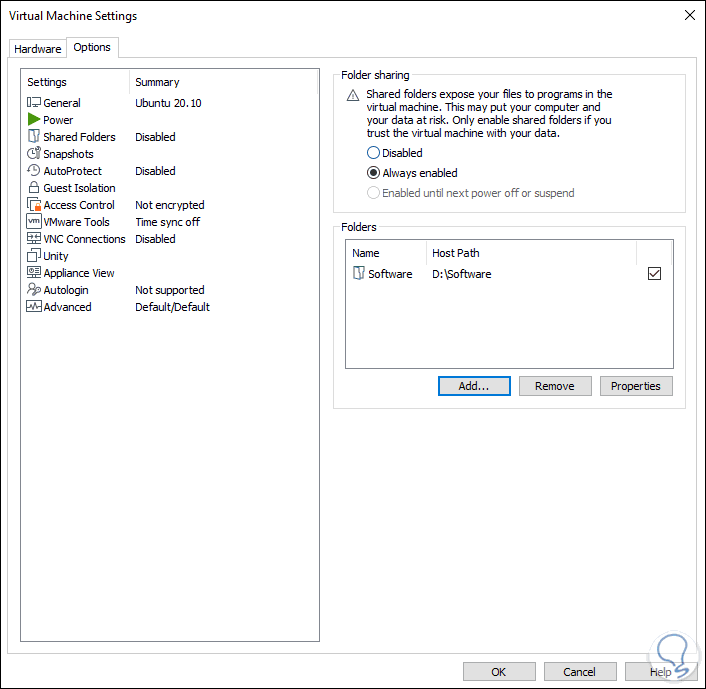
Task: Click the AutoProtect icon
Action: [34, 171]
